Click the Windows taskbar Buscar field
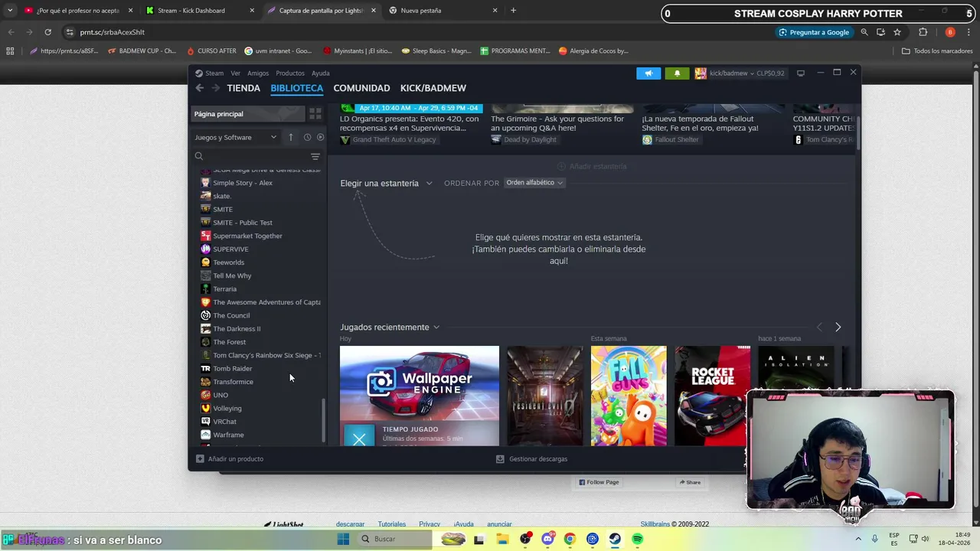980x551 pixels. point(396,539)
